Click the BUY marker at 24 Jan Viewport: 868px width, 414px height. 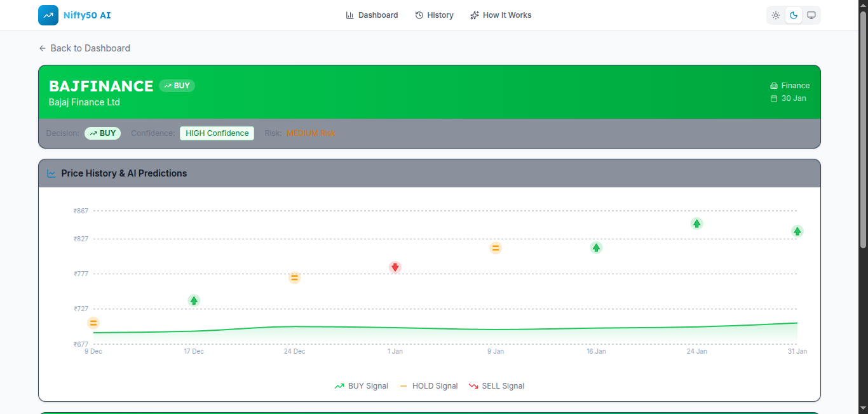point(696,224)
